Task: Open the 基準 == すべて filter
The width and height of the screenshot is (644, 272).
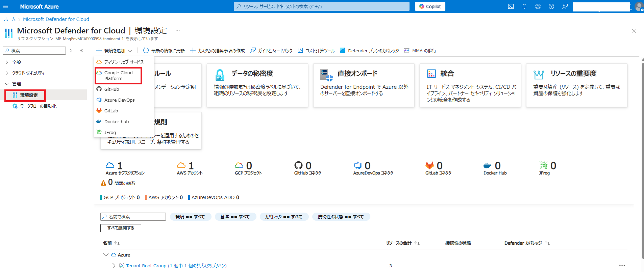Action: 235,217
